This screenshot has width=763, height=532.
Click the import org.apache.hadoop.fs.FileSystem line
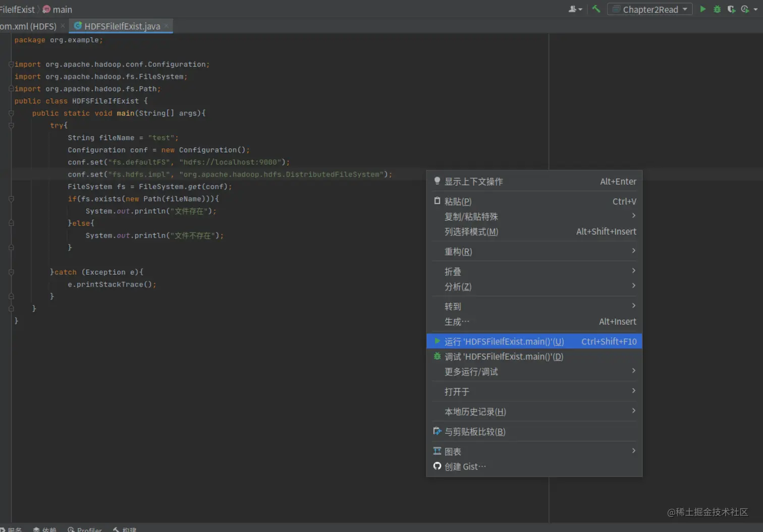(101, 77)
